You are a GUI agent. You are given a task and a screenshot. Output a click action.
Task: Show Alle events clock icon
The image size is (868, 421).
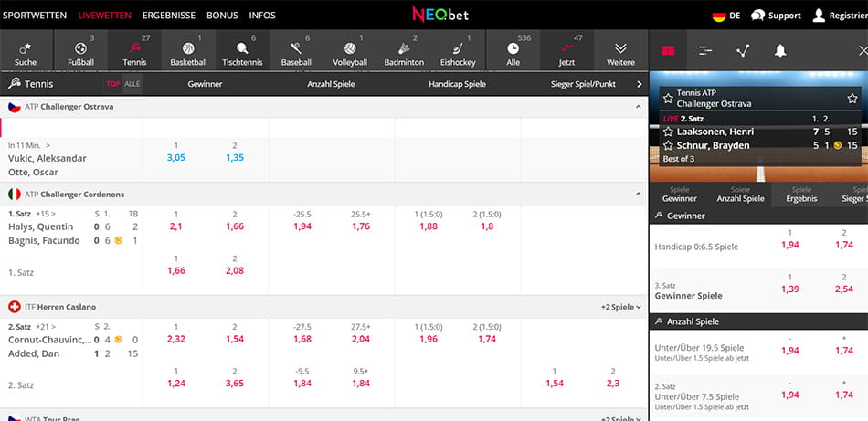[x=513, y=50]
